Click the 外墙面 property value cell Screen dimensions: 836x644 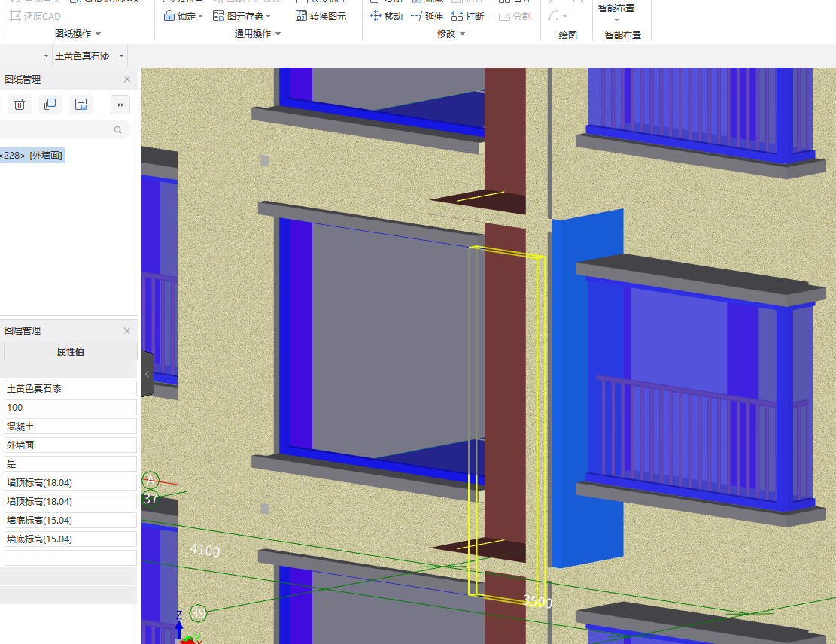coord(71,445)
